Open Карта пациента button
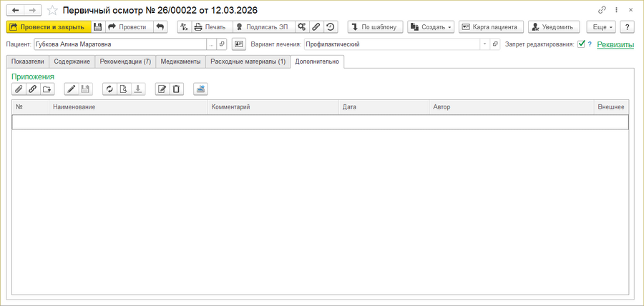The height and width of the screenshot is (306, 644). 491,27
